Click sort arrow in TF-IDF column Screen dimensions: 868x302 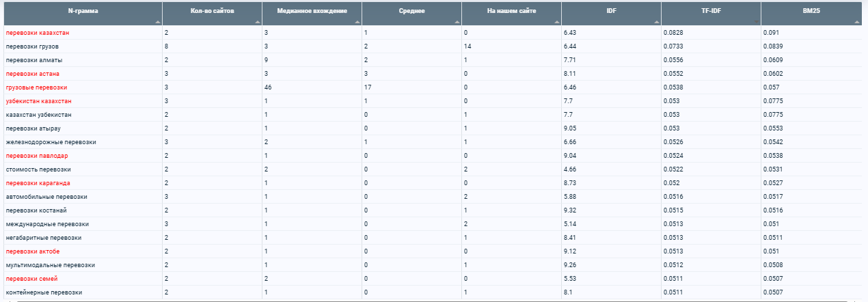coord(757,23)
